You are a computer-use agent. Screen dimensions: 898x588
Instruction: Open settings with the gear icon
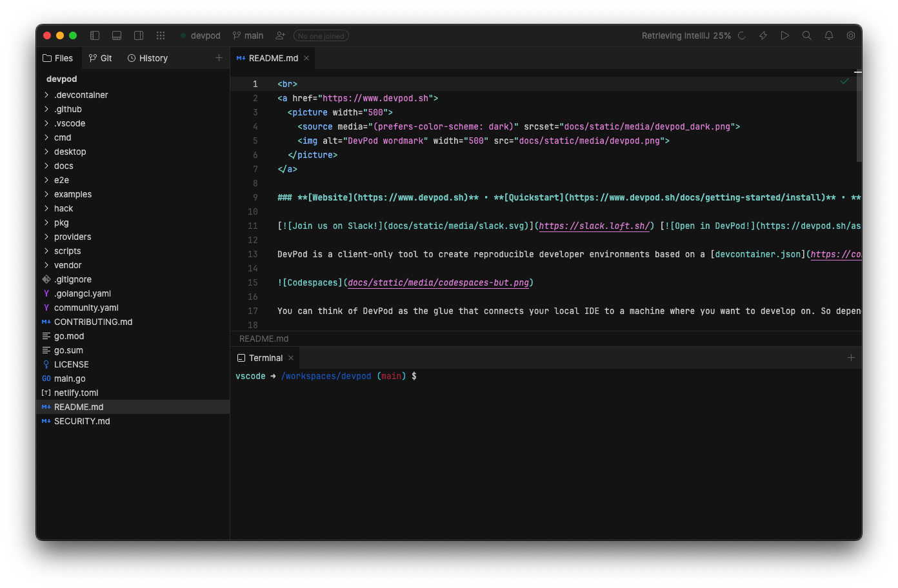click(x=851, y=35)
